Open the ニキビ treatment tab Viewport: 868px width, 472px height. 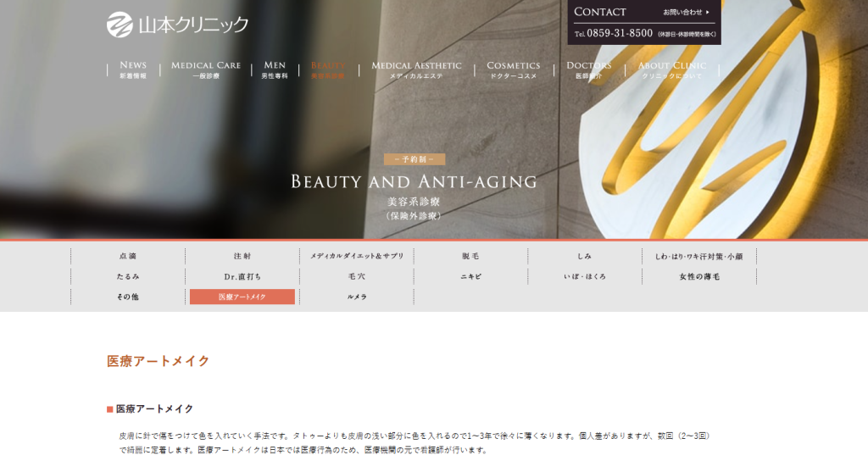point(470,276)
